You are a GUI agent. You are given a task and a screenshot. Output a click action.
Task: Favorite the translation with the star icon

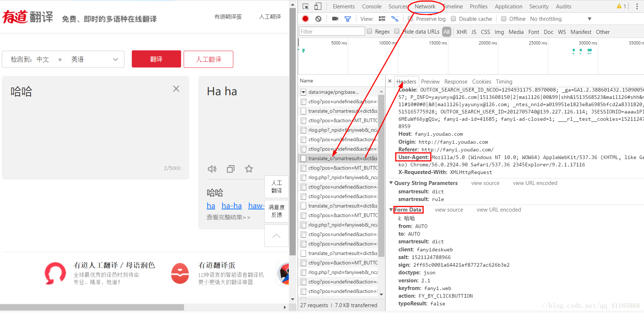click(x=249, y=169)
